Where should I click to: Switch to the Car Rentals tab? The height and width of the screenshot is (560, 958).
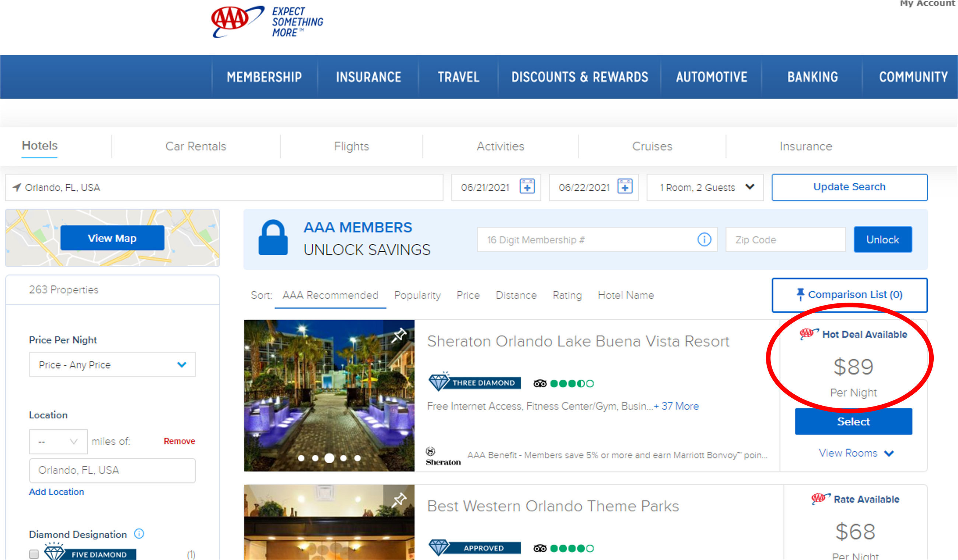[x=195, y=146]
